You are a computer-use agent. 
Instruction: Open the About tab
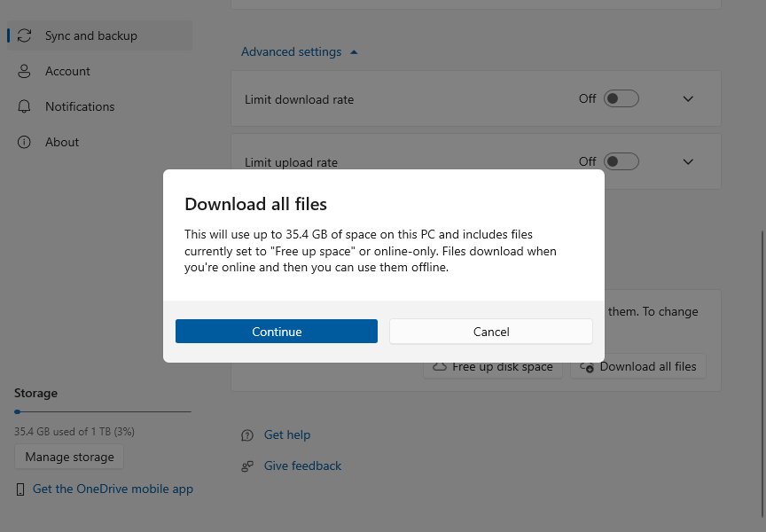coord(99,142)
